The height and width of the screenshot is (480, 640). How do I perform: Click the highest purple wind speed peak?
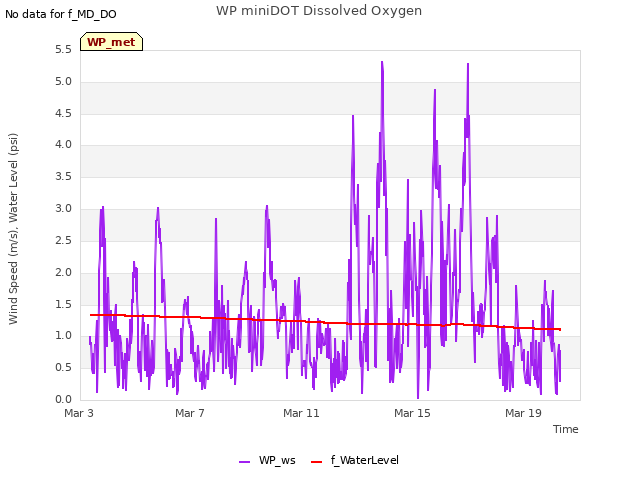382,62
